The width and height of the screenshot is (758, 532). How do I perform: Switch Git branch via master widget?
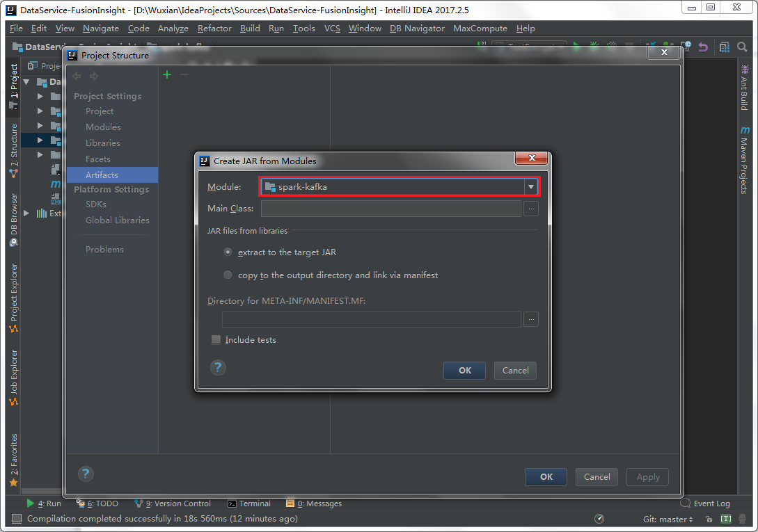pyautogui.click(x=668, y=519)
